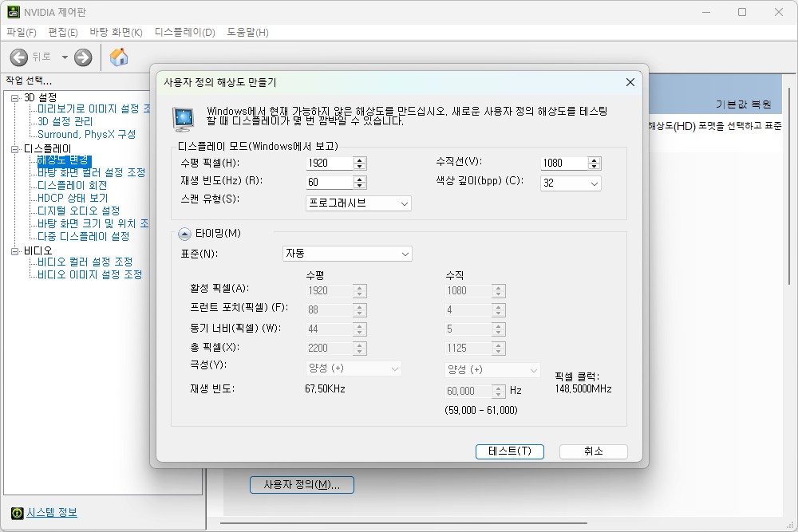
Task: Open the 스캔 유형 프로그래시브 dropdown
Action: point(358,203)
